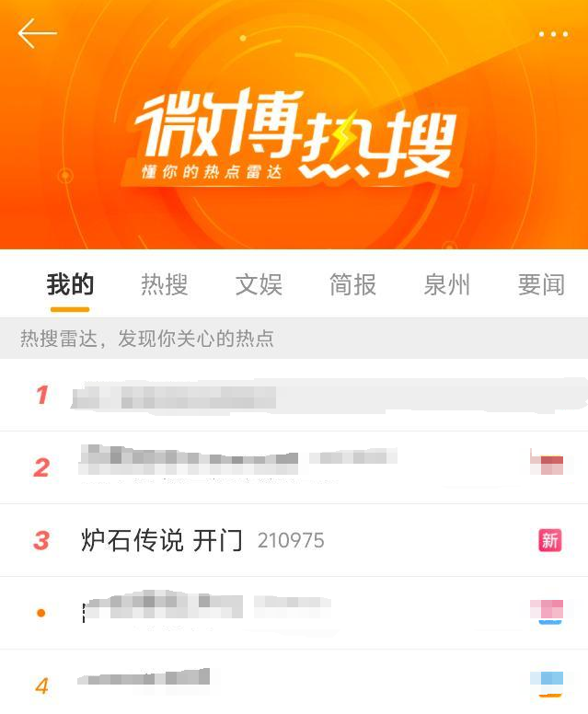The height and width of the screenshot is (714, 588).
Task: Tap the 微博热搜 banner image
Action: coord(294,125)
